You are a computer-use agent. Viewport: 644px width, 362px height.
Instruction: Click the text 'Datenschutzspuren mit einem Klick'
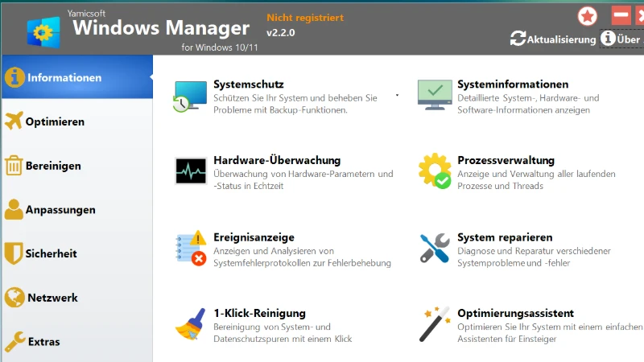pos(283,339)
